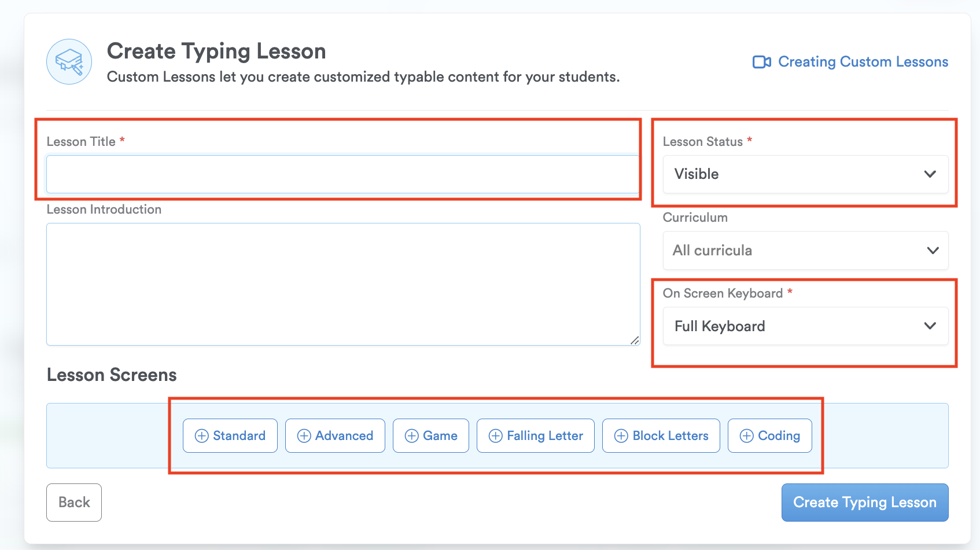Click the typing lesson graduation cap icon
This screenshot has width=980, height=550.
[x=69, y=61]
